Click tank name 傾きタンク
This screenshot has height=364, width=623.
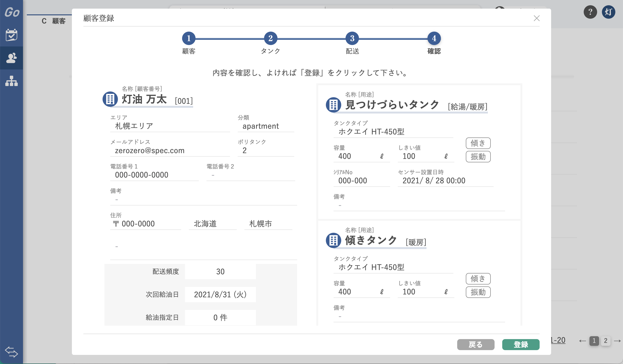(x=371, y=240)
